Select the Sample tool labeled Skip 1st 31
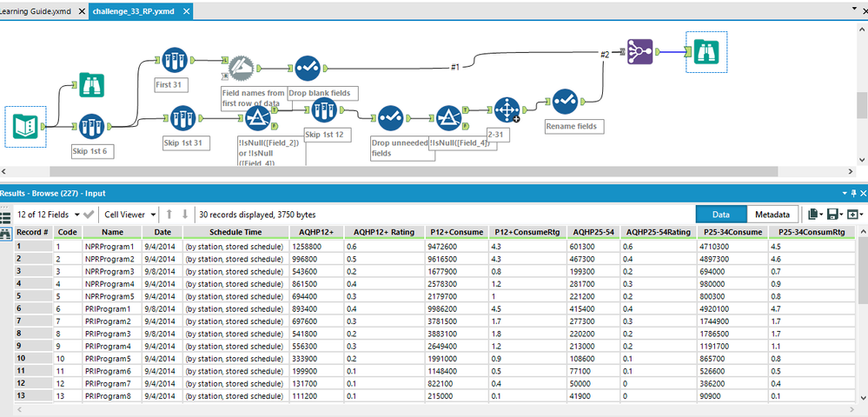The width and height of the screenshot is (868, 417). (x=183, y=118)
